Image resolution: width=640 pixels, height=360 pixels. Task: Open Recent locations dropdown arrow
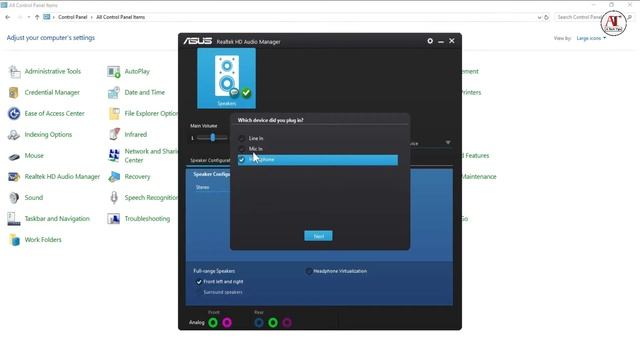coord(29,17)
